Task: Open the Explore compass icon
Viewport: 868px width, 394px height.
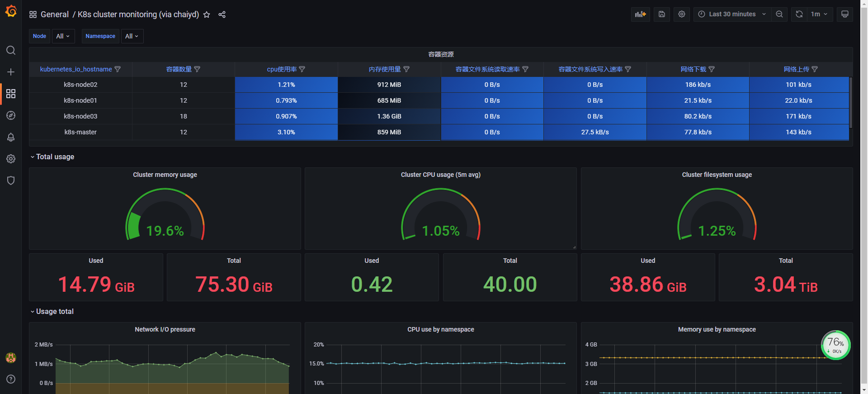Action: pyautogui.click(x=11, y=115)
